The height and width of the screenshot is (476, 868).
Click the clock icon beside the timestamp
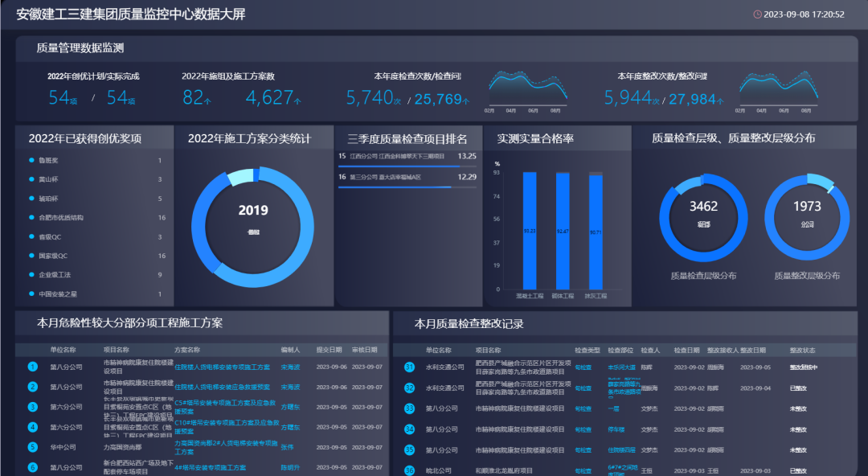click(757, 14)
